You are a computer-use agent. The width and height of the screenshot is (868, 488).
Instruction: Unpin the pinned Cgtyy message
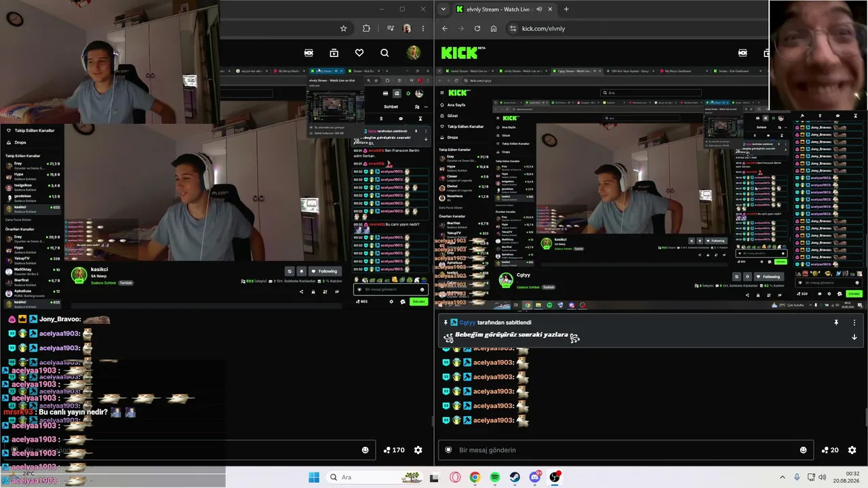[x=836, y=323]
